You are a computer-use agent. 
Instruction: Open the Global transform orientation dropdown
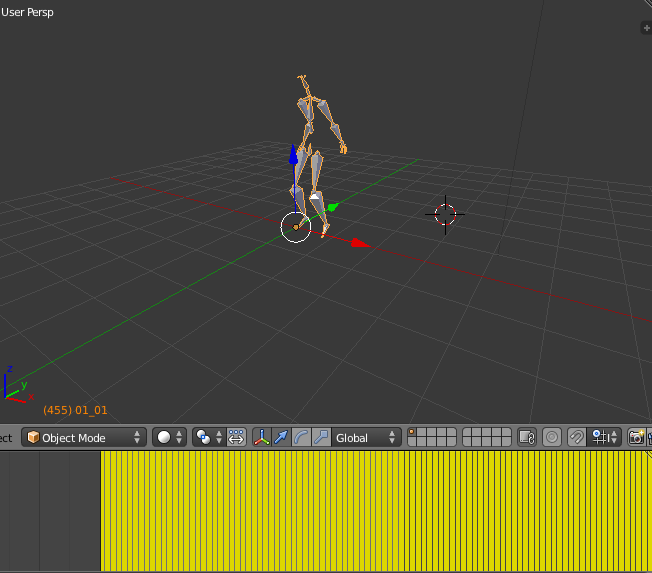tap(366, 437)
